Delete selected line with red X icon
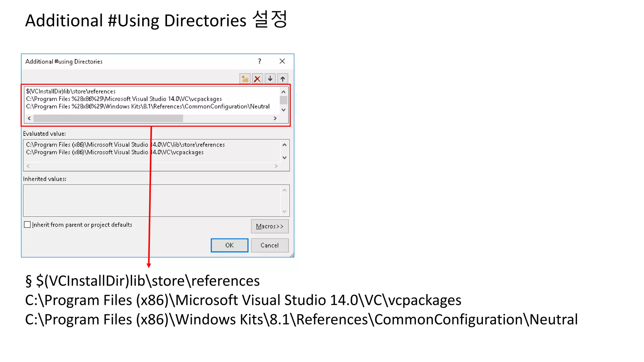 tap(257, 79)
